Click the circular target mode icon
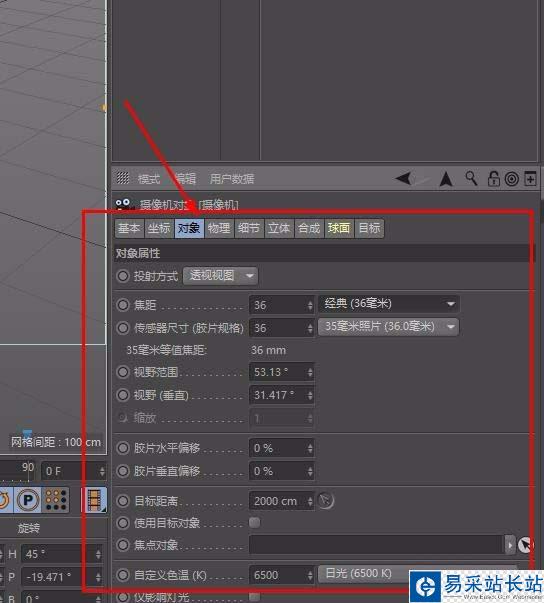 512,179
